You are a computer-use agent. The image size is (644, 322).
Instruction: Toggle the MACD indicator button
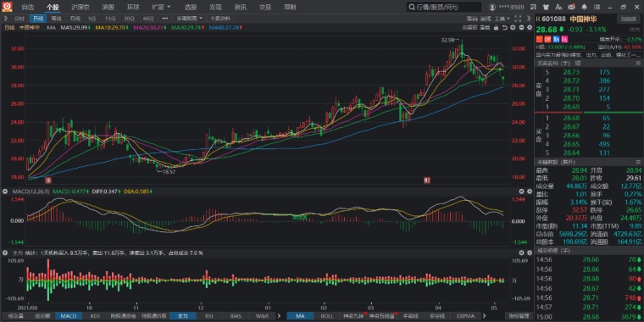pos(69,316)
